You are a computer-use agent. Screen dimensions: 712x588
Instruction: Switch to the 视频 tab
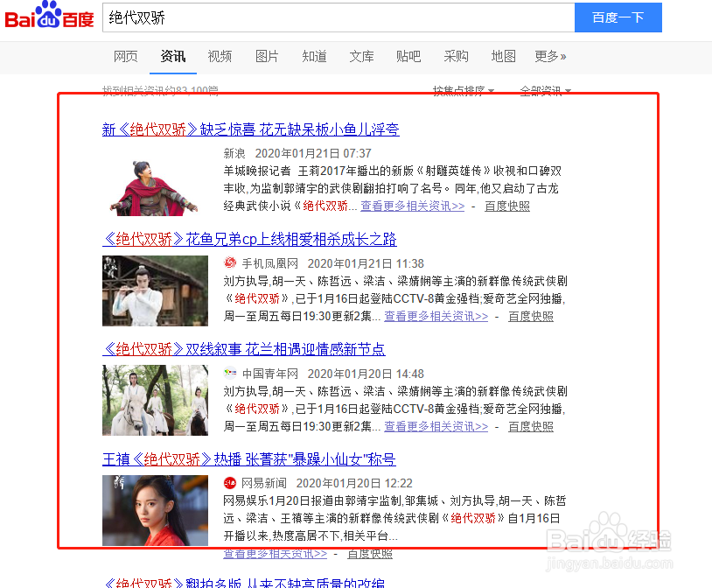click(x=220, y=56)
